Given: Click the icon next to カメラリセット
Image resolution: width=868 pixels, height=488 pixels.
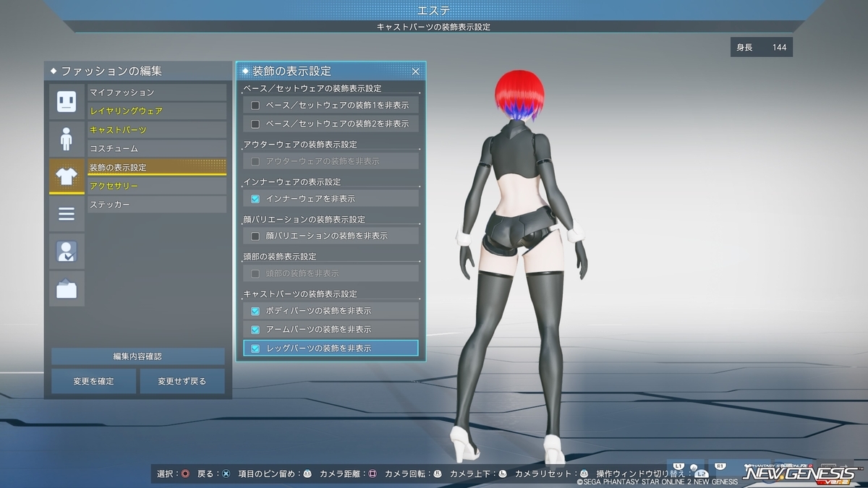Looking at the screenshot, I should 584,474.
